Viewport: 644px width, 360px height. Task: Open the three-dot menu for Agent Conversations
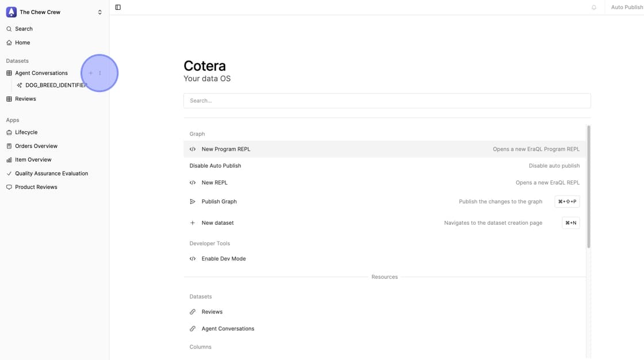(100, 73)
